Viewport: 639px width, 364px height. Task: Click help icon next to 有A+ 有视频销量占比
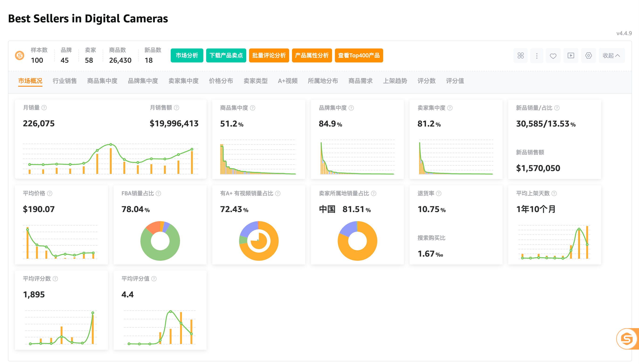click(x=278, y=193)
